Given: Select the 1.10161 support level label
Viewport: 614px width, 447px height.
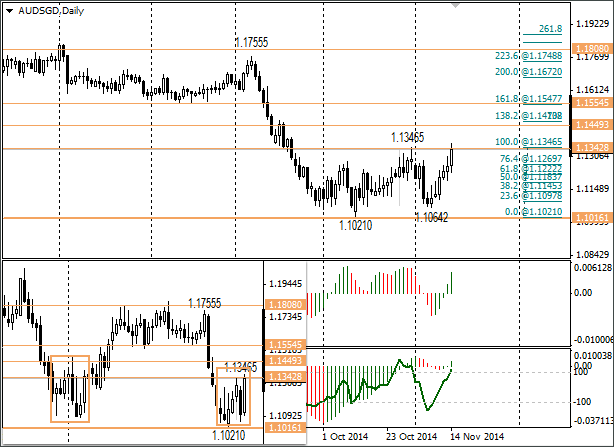Looking at the screenshot, I should (x=592, y=217).
